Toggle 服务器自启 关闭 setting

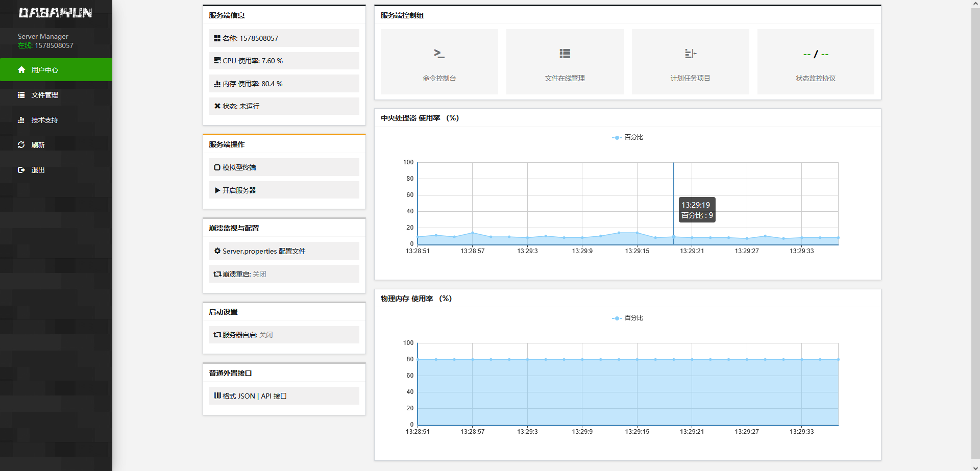tap(284, 335)
